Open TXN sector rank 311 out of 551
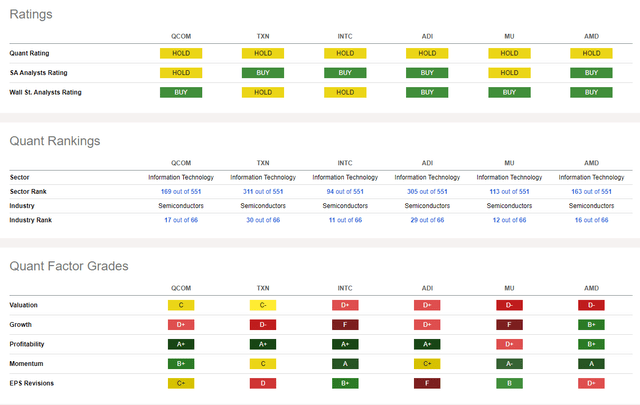The width and height of the screenshot is (640, 405). tap(263, 191)
